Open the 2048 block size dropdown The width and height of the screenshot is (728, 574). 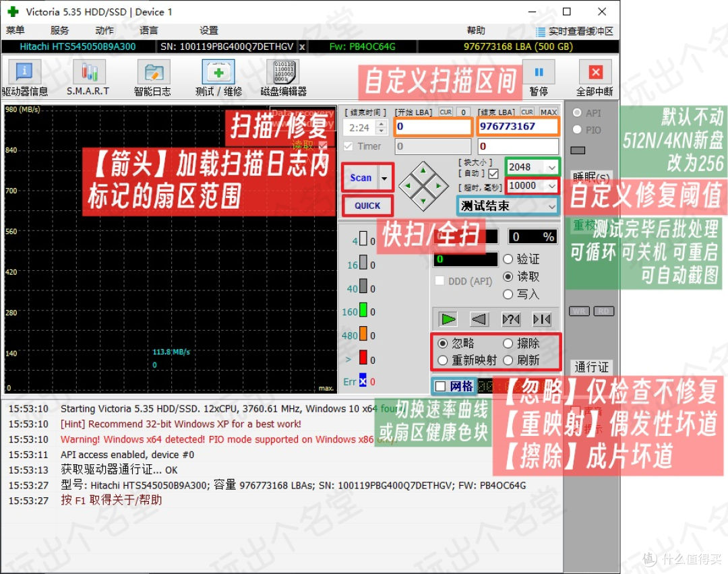pyautogui.click(x=551, y=167)
